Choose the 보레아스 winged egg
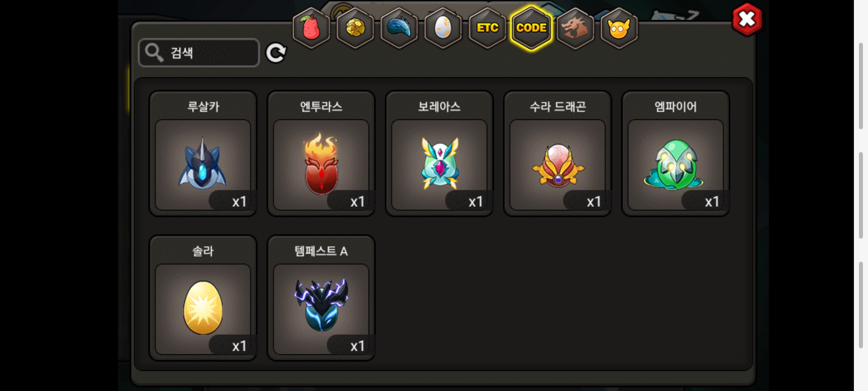The width and height of the screenshot is (868, 391). 439,154
